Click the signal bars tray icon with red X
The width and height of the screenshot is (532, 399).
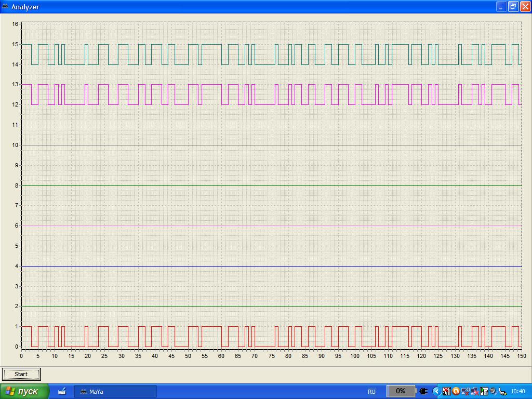(x=446, y=392)
